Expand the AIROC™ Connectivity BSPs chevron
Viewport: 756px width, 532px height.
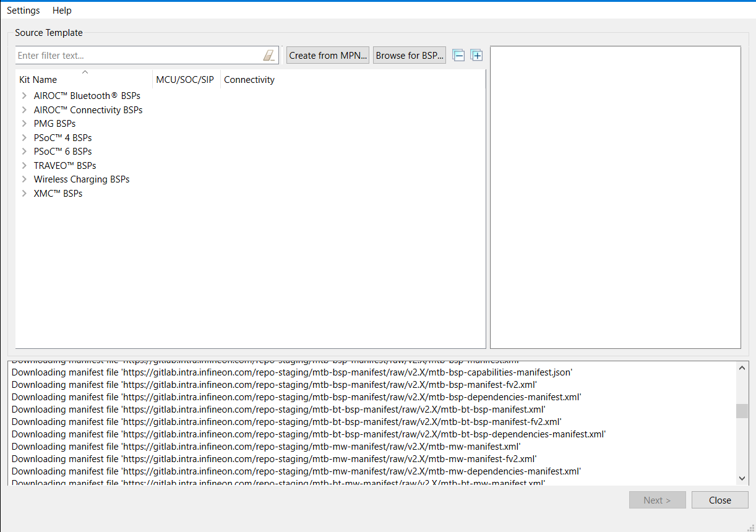[x=24, y=110]
